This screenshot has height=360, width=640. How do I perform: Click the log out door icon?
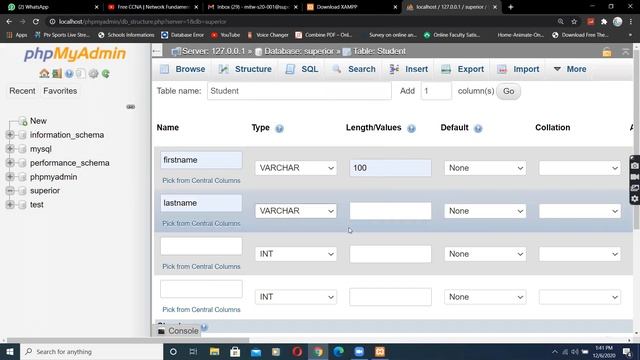tap(57, 73)
